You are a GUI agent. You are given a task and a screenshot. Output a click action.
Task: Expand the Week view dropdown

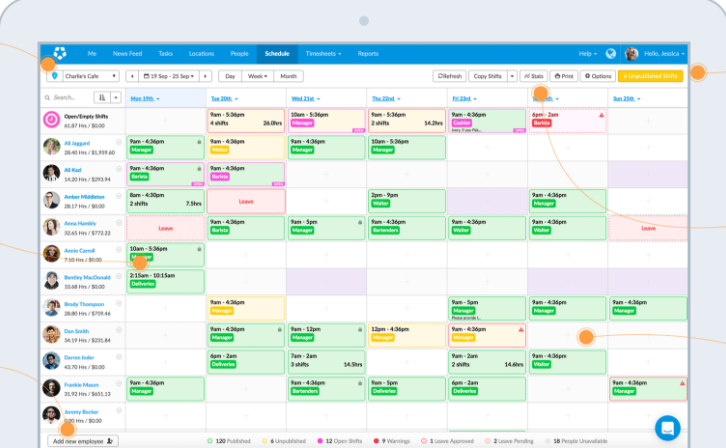pos(257,76)
